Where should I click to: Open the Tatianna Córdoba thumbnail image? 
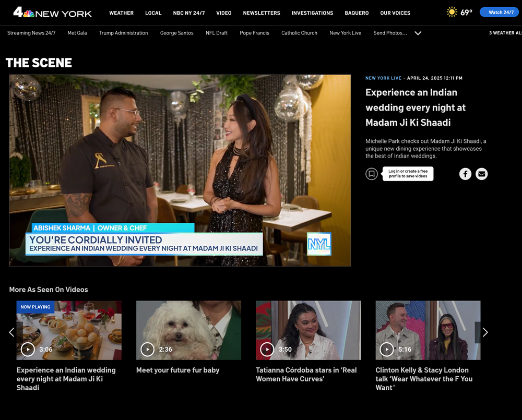[x=309, y=330]
